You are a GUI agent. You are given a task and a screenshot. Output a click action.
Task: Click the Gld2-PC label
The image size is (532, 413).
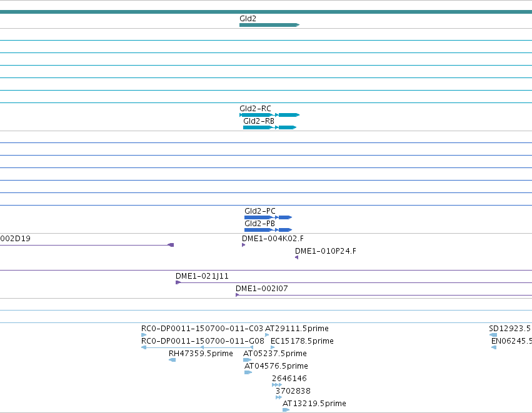pos(260,211)
